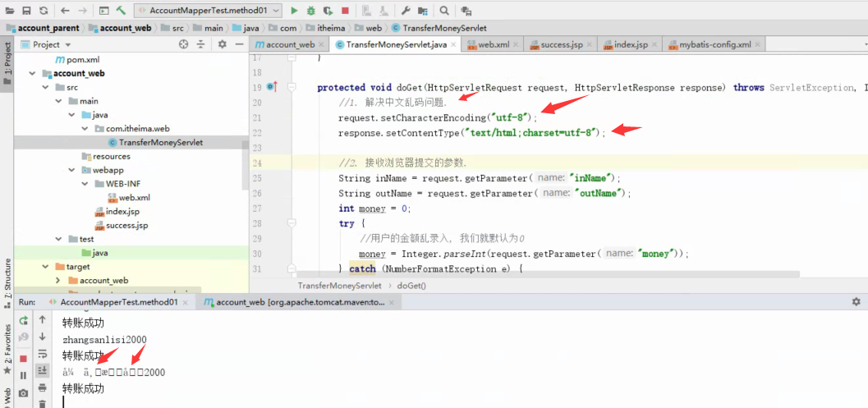Open the 1: Project tool window tab
The image size is (868, 408).
coord(7,64)
